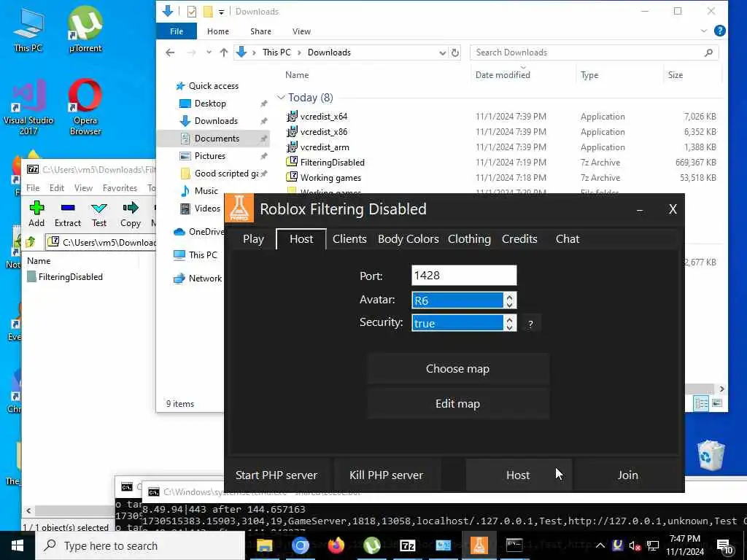
Task: Select FilteringDisabled folder in 7-Zip list
Action: 65,277
